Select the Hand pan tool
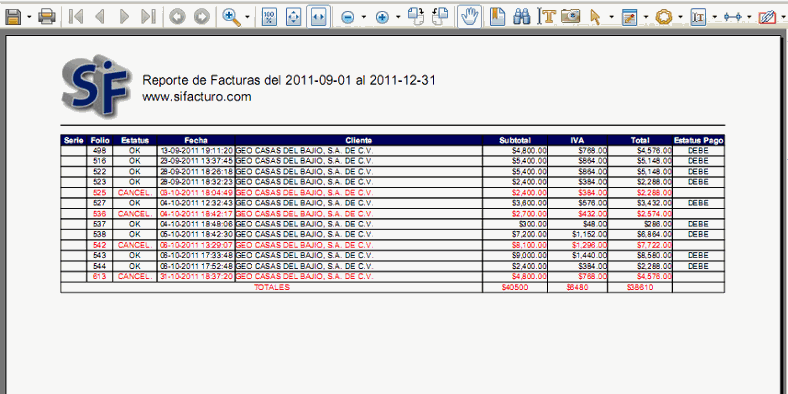788x394 pixels. tap(470, 17)
